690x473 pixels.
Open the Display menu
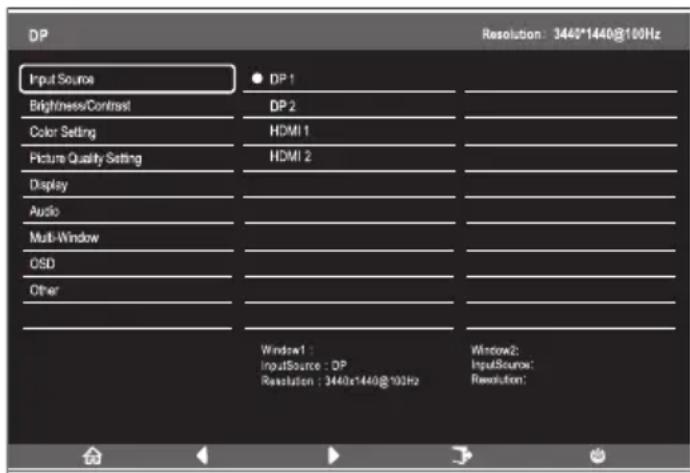(x=127, y=185)
